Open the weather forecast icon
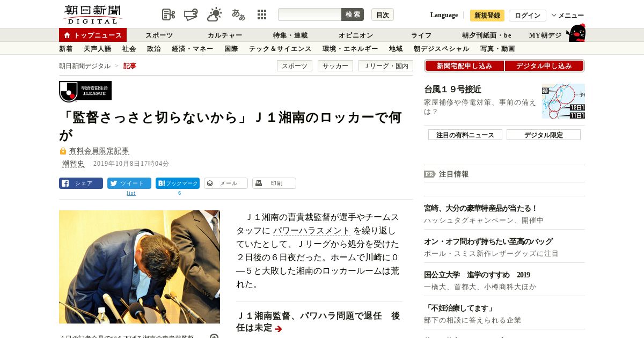644x338 pixels. (215, 14)
